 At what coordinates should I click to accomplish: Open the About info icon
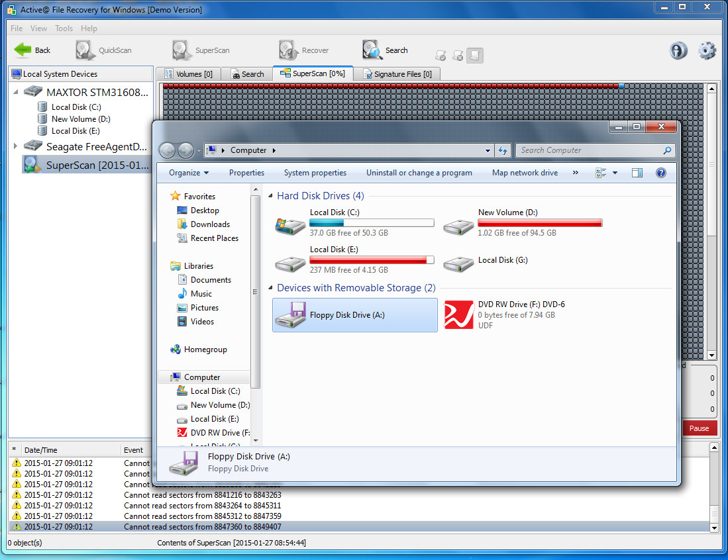pyautogui.click(x=678, y=50)
